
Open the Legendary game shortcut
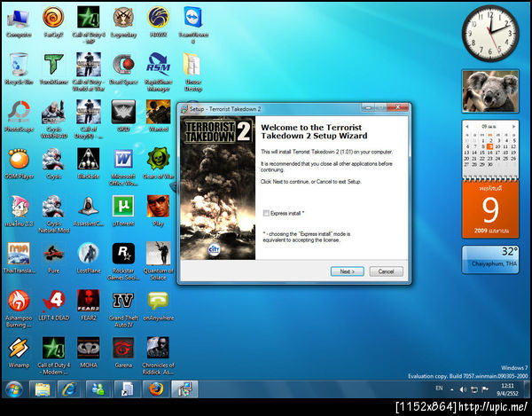123,23
